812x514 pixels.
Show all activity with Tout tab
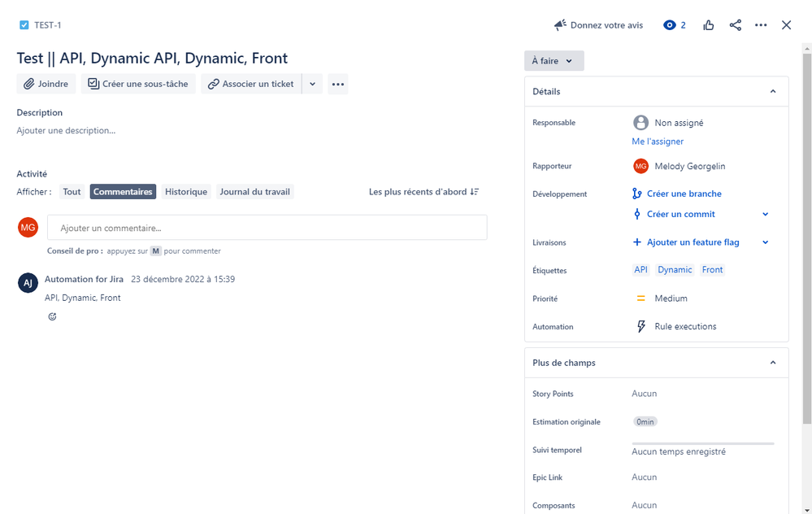click(72, 192)
